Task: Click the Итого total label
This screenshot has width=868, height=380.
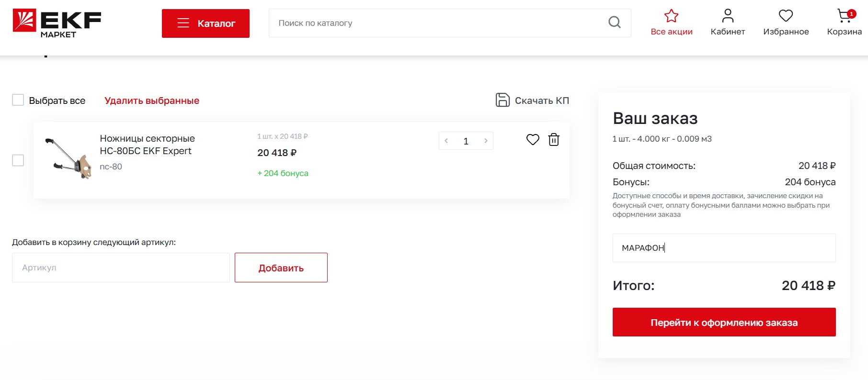Action: click(633, 286)
